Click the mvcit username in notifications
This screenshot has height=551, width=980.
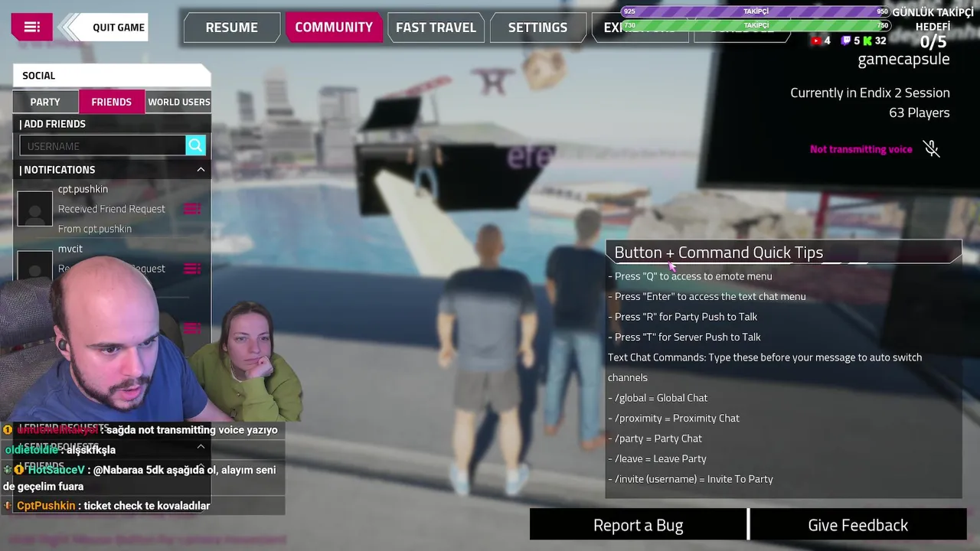click(70, 249)
